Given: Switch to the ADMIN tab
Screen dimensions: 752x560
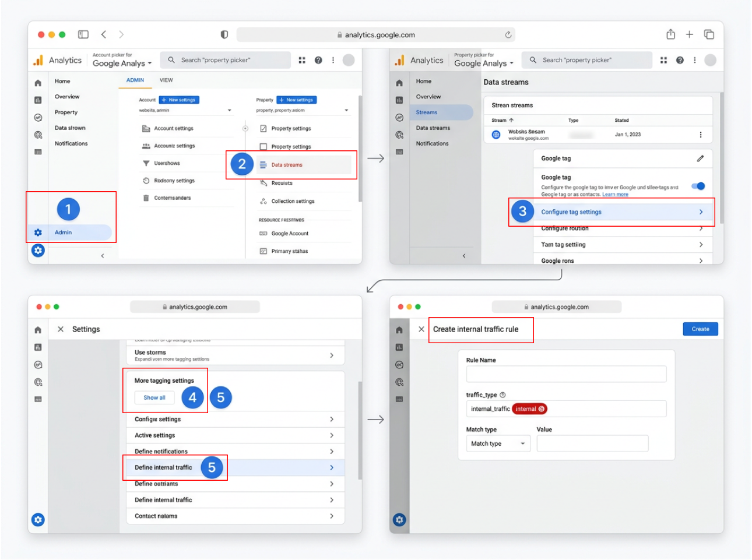Looking at the screenshot, I should [135, 80].
